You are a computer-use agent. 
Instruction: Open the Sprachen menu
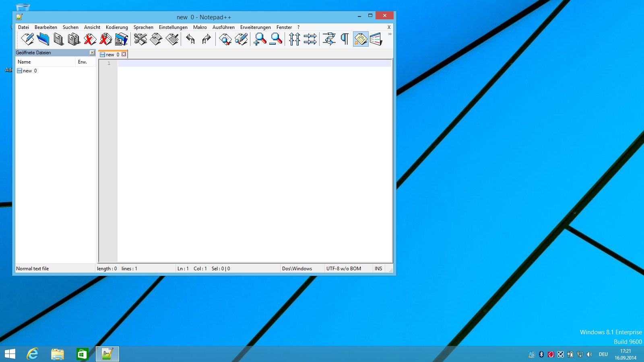click(x=143, y=27)
